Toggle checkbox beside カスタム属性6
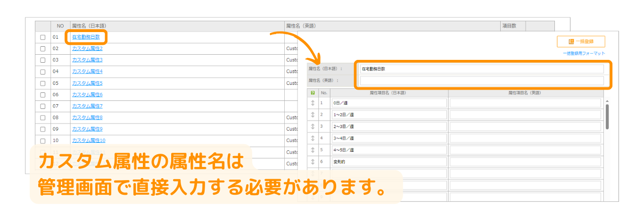The image size is (644, 215). click(x=43, y=95)
